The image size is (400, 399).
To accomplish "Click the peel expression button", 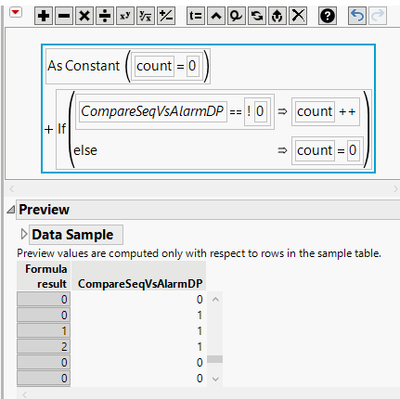I will click(x=236, y=16).
